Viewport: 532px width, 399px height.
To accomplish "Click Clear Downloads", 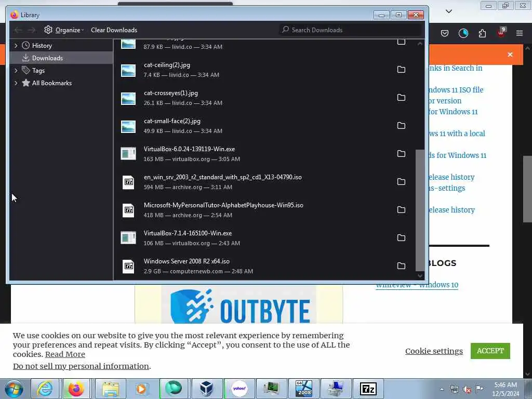I will click(114, 30).
